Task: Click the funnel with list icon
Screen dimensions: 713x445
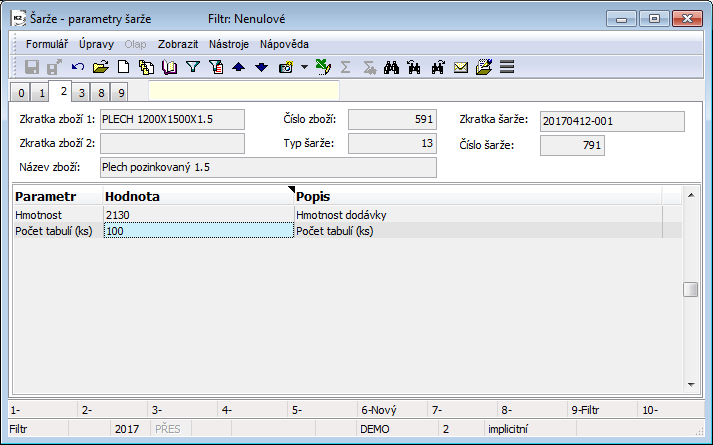Action: [x=216, y=67]
